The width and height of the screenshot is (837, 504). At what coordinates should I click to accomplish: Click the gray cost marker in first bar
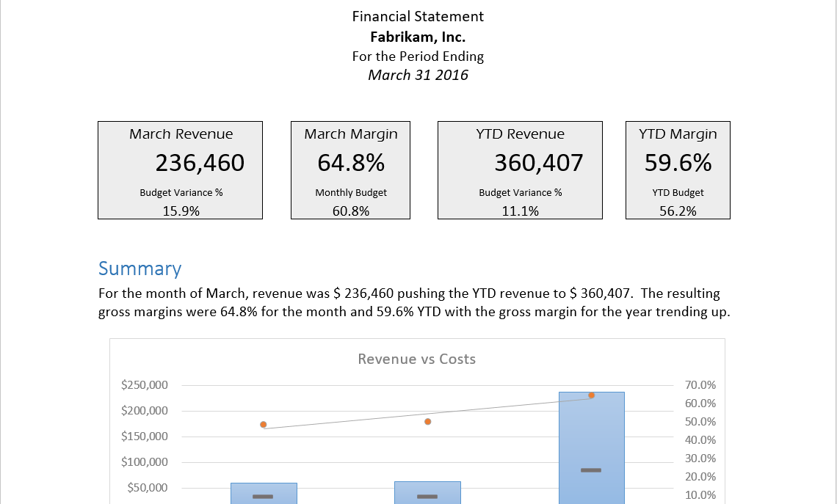pos(263,497)
